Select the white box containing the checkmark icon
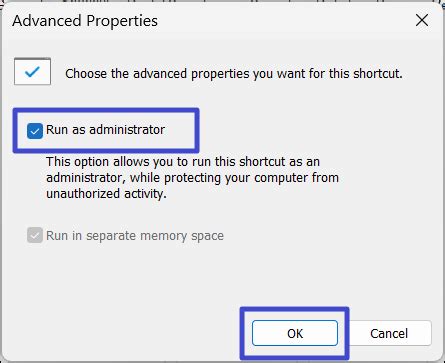Viewport: 445px width, 363px height. [32, 71]
